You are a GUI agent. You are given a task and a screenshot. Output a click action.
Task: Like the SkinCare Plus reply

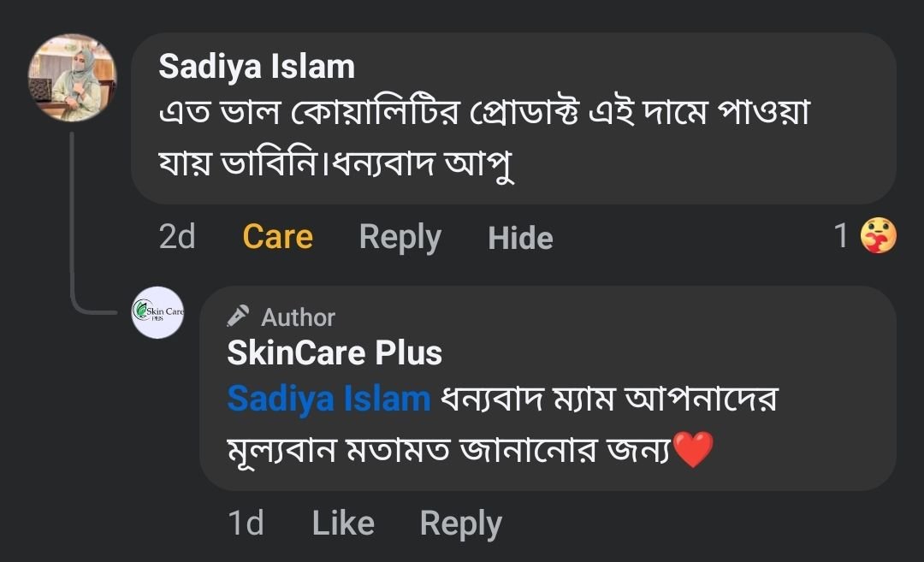point(343,524)
